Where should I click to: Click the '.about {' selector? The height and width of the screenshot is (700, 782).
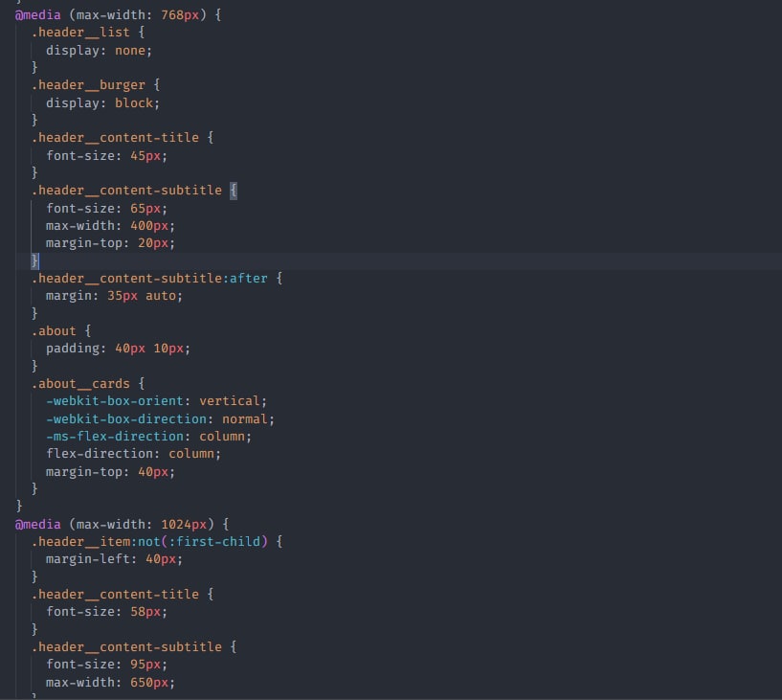[x=61, y=331]
